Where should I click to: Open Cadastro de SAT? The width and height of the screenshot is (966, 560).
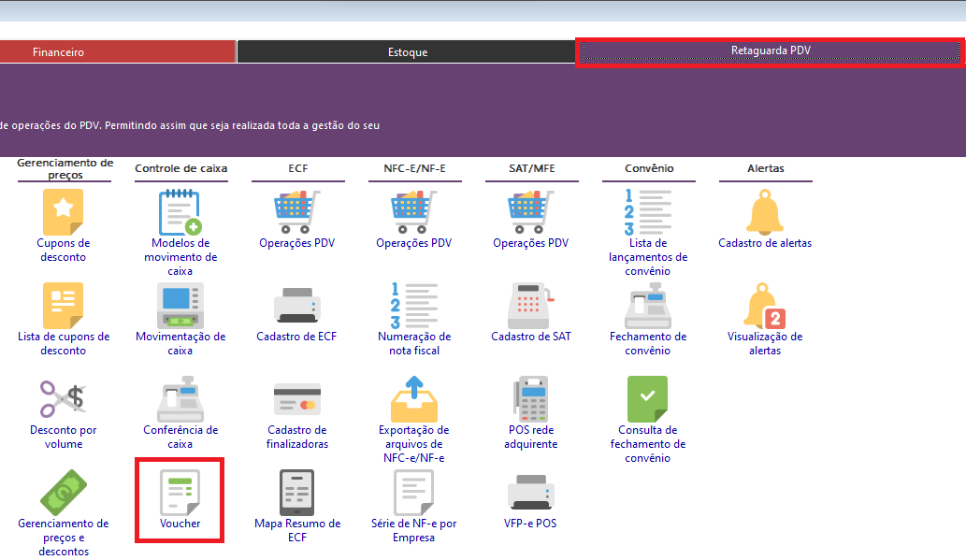point(530,306)
